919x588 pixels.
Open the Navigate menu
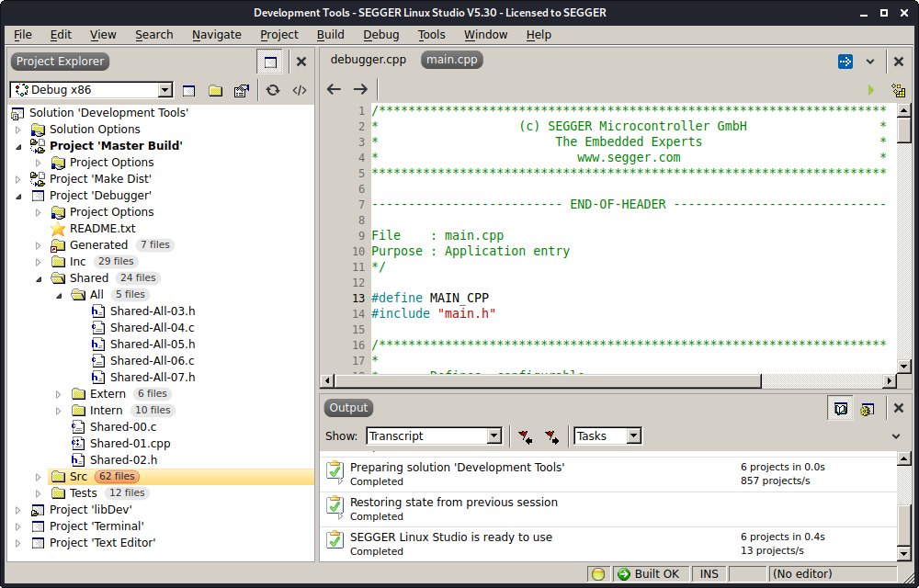pyautogui.click(x=217, y=35)
